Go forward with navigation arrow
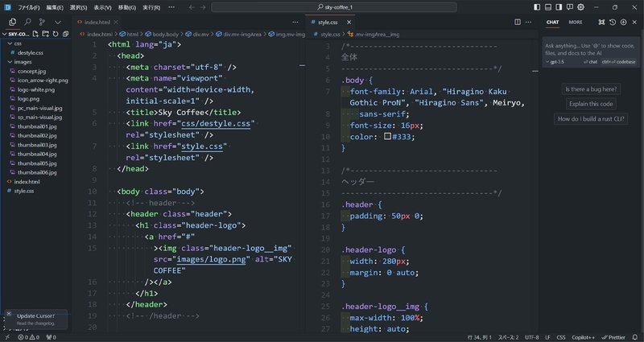Image resolution: width=644 pixels, height=342 pixels. 203,7
